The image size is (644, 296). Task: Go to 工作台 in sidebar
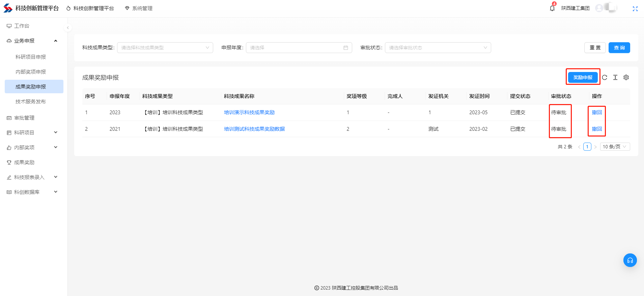click(22, 26)
